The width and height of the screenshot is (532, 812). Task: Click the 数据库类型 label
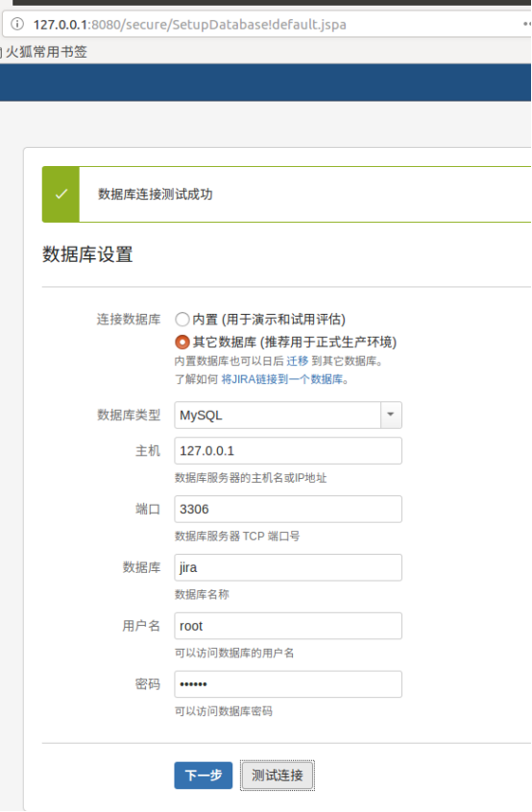click(129, 415)
